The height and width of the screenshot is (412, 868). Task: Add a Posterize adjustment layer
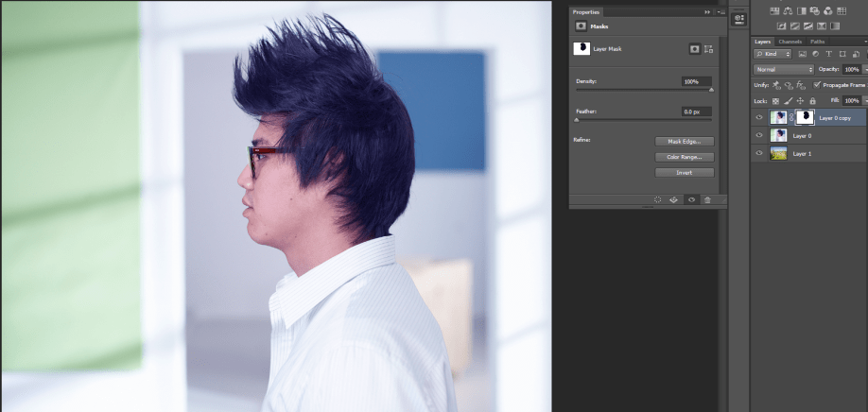coord(795,26)
